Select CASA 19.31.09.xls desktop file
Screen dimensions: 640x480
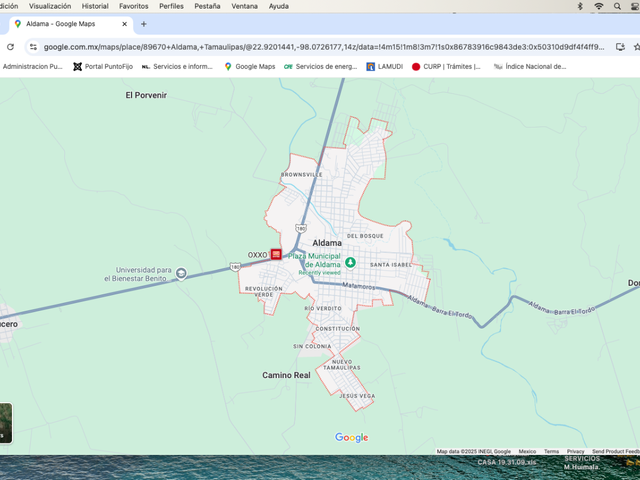point(507,462)
